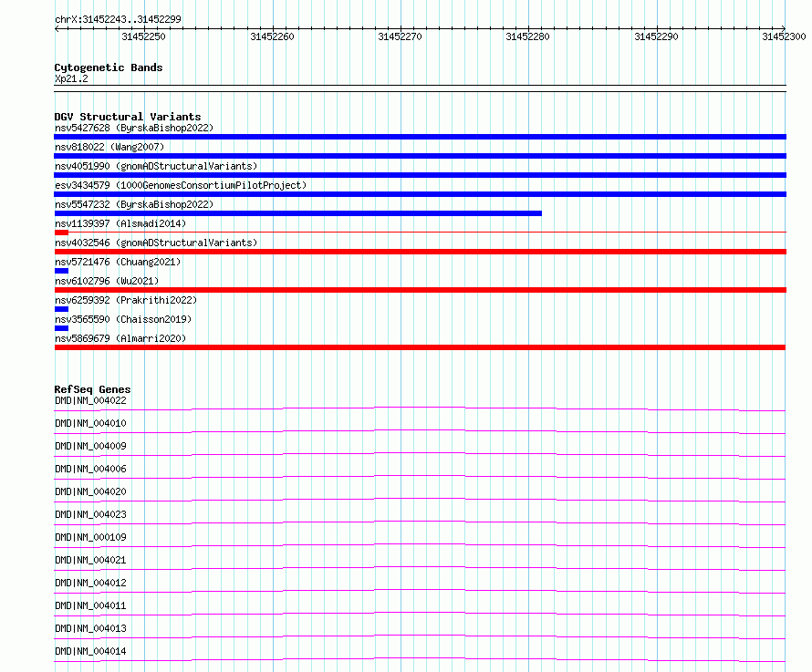Click ruler position label 31452260
The image size is (812, 672).
pyautogui.click(x=272, y=36)
